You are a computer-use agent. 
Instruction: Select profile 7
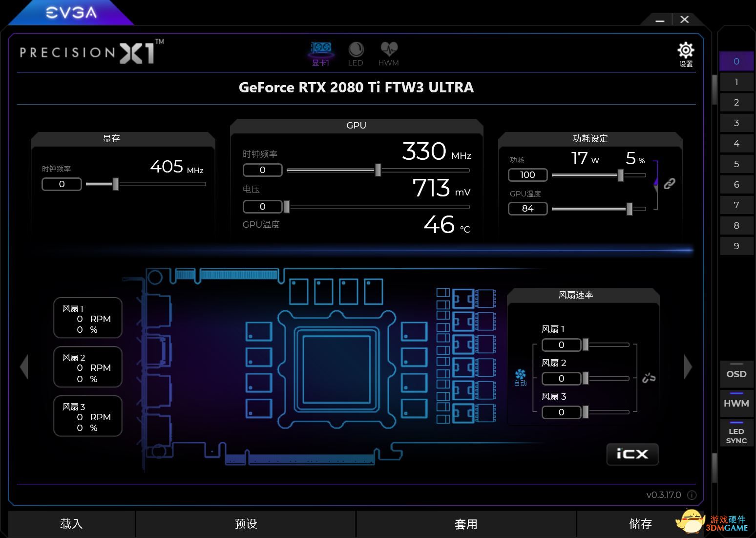[x=736, y=205]
